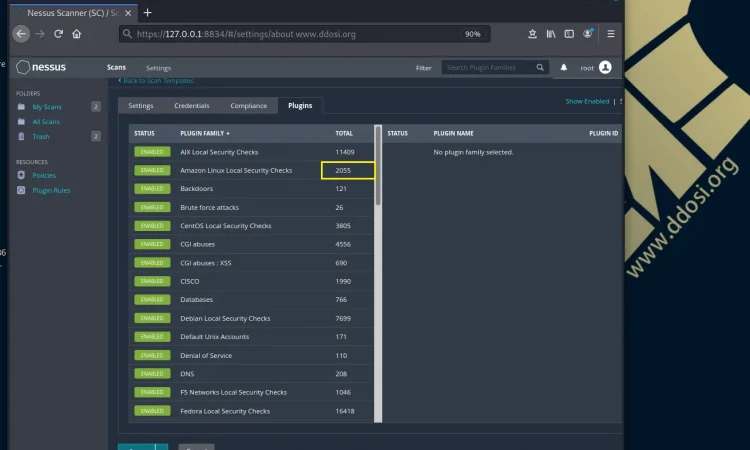750x450 pixels.
Task: Toggle ENABLED status for Amazon Linux Local Security Checks
Action: tap(152, 170)
